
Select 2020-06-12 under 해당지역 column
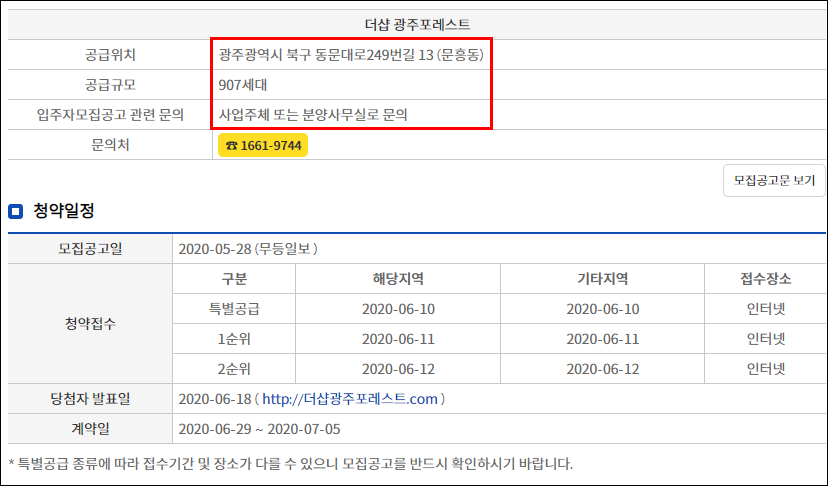click(398, 369)
